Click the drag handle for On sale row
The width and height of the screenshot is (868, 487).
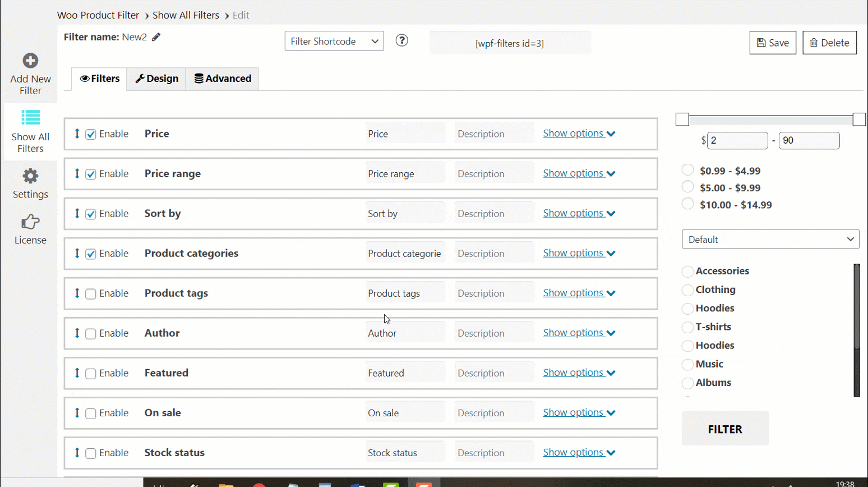[77, 412]
